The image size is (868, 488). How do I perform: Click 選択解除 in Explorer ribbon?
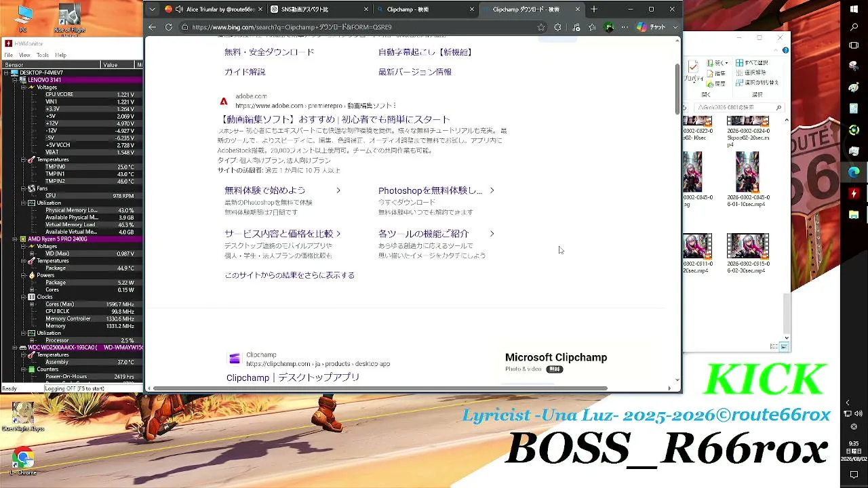coord(751,73)
